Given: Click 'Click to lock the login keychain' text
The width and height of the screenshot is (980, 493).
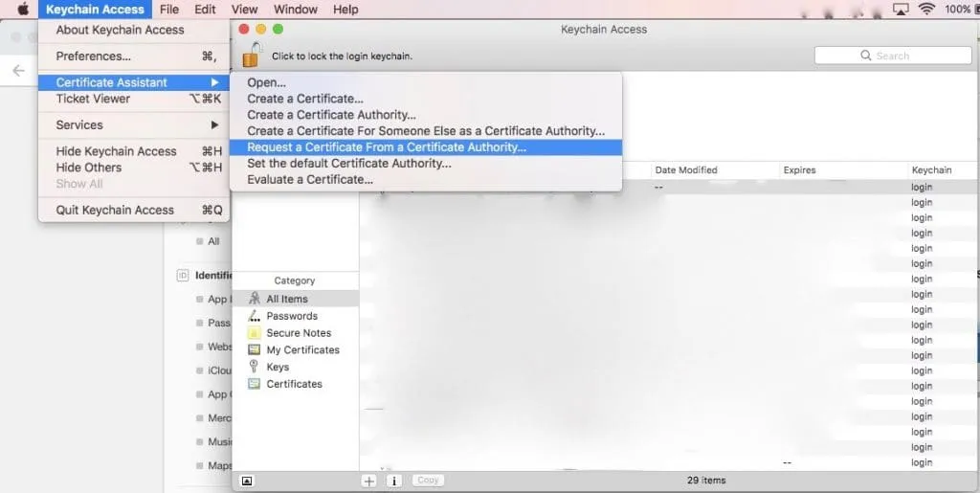Looking at the screenshot, I should point(342,56).
